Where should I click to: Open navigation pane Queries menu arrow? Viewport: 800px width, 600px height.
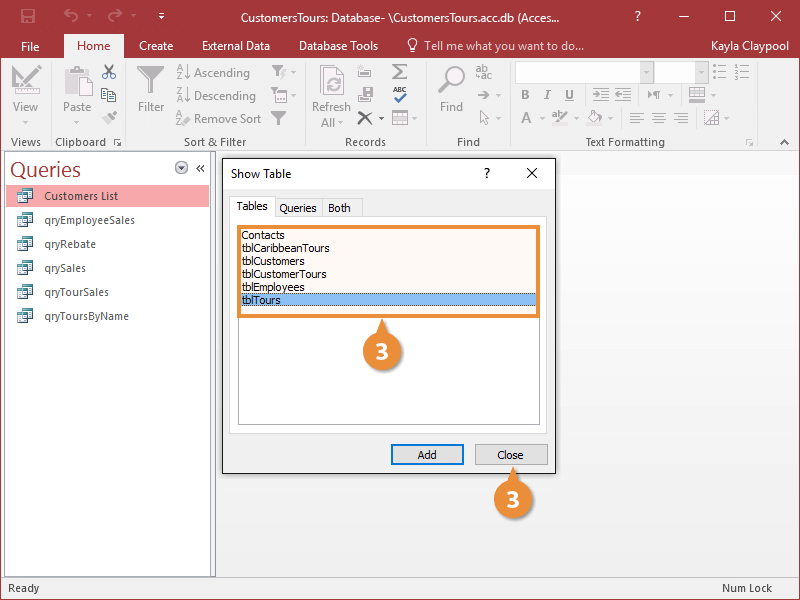[181, 168]
